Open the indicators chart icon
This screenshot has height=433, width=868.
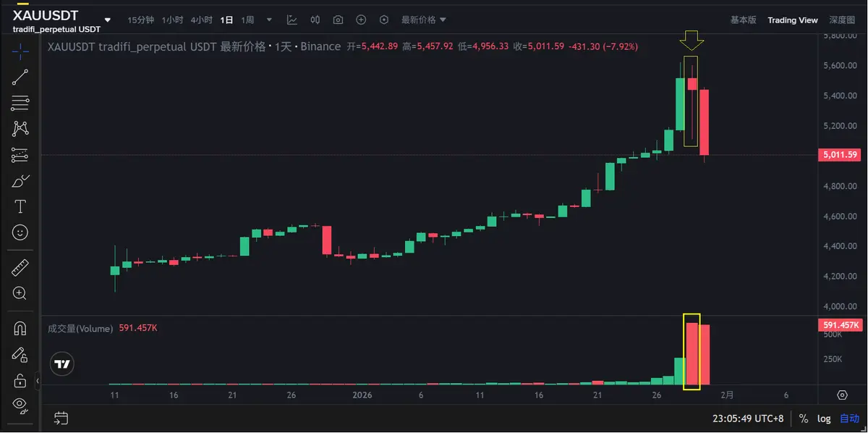292,20
